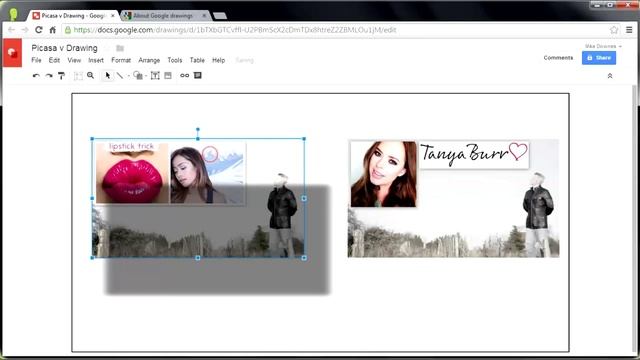Open the View menu
Image resolution: width=640 pixels, height=360 pixels.
(74, 60)
